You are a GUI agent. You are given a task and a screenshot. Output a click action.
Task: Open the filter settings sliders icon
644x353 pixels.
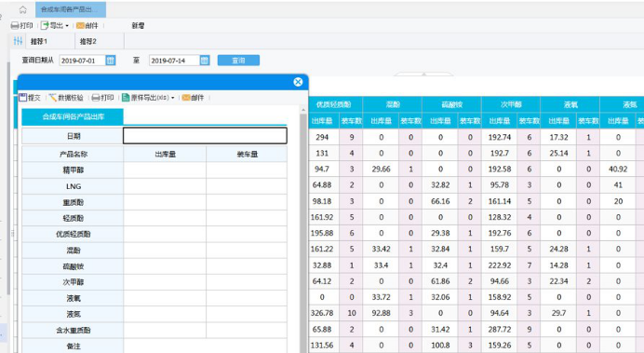pos(18,41)
